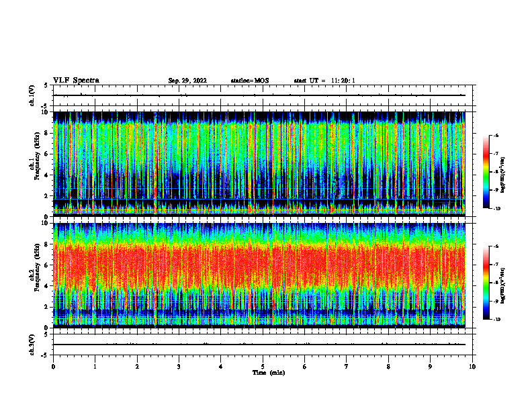This screenshot has width=532, height=411.
Task: Click the "-10" label on ch.1 colorbar
Action: [496, 209]
